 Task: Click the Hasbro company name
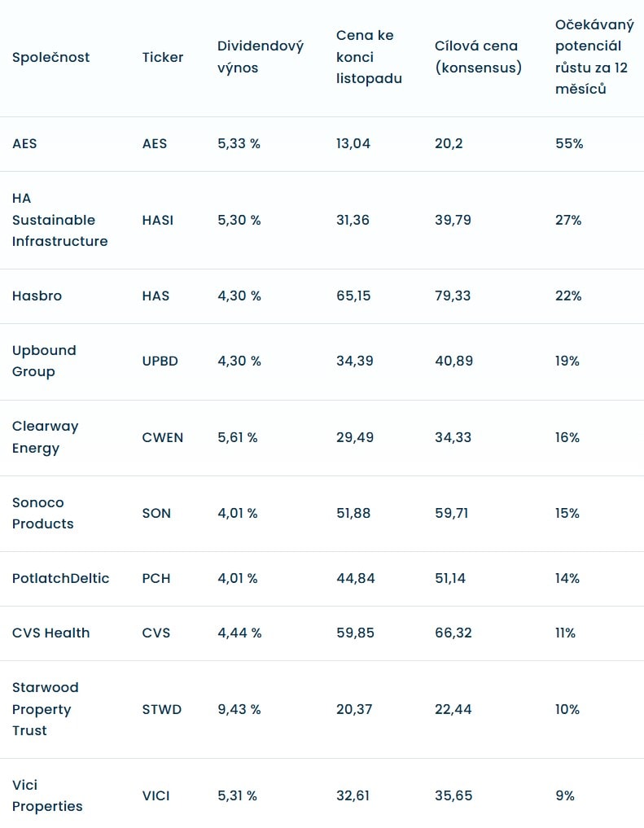click(x=37, y=296)
